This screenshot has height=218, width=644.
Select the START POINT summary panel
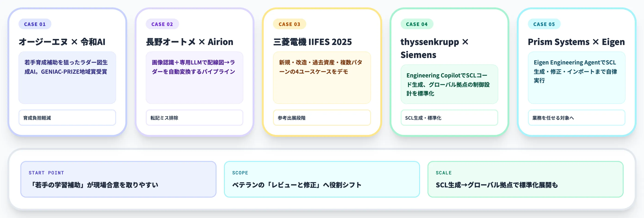coord(118,179)
